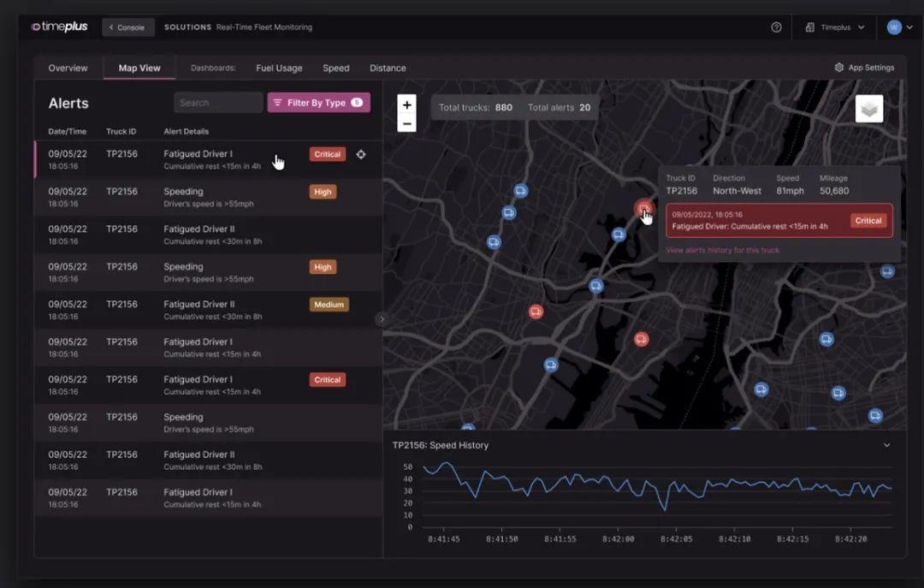This screenshot has width=924, height=588.
Task: Collapse the alerts panel with side arrow
Action: click(382, 319)
